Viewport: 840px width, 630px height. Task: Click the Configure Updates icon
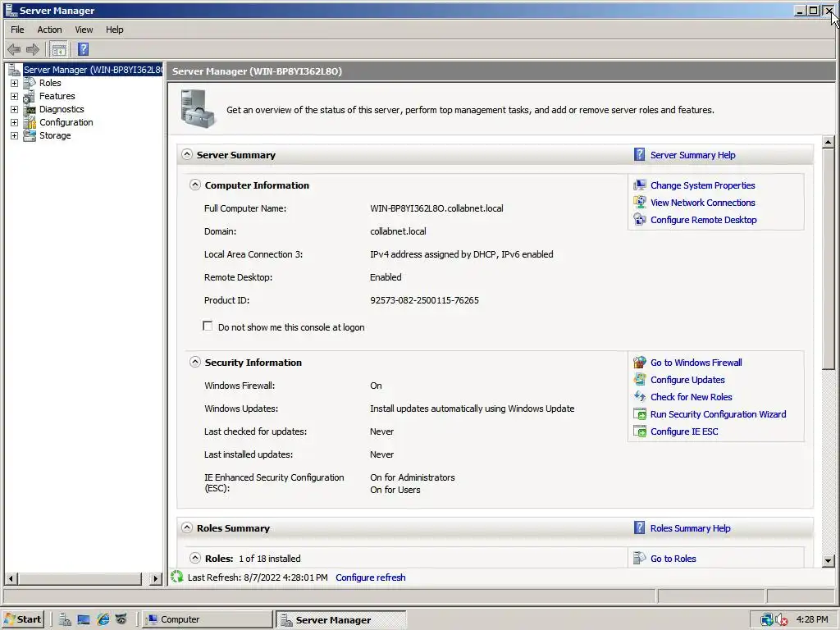point(640,380)
